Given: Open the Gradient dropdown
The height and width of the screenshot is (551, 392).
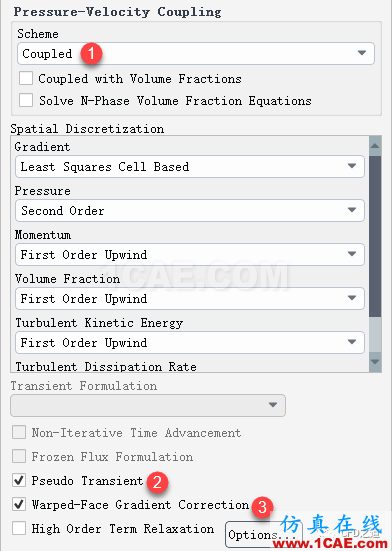Looking at the screenshot, I should (x=190, y=167).
